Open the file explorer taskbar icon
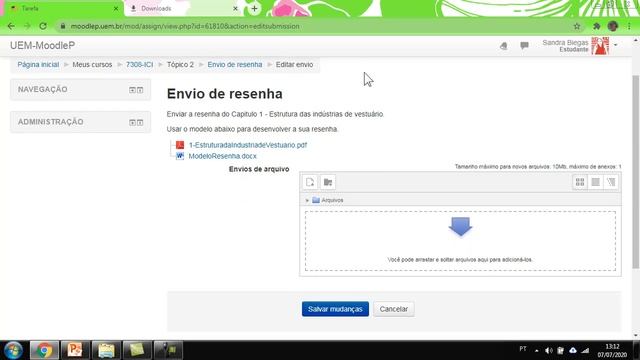Screen dimensions: 640x360 [x=106, y=350]
